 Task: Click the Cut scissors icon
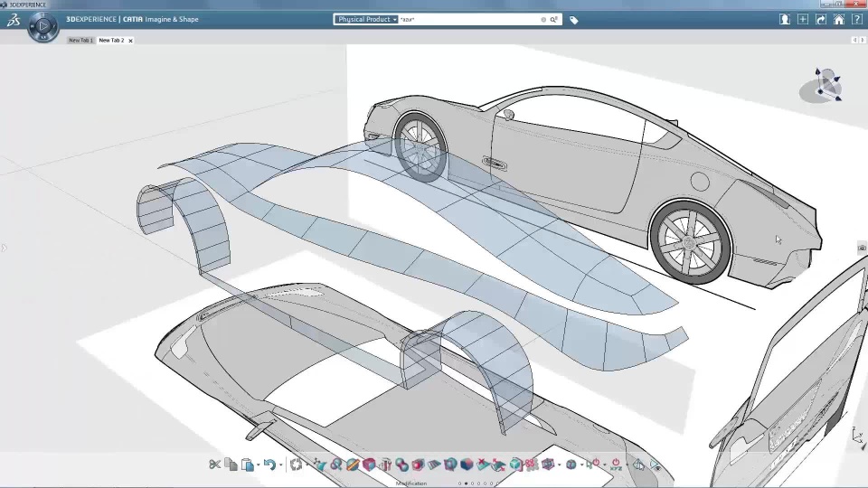(214, 465)
